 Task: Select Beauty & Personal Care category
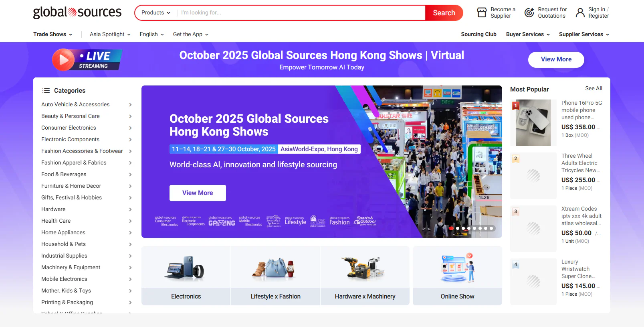click(71, 116)
